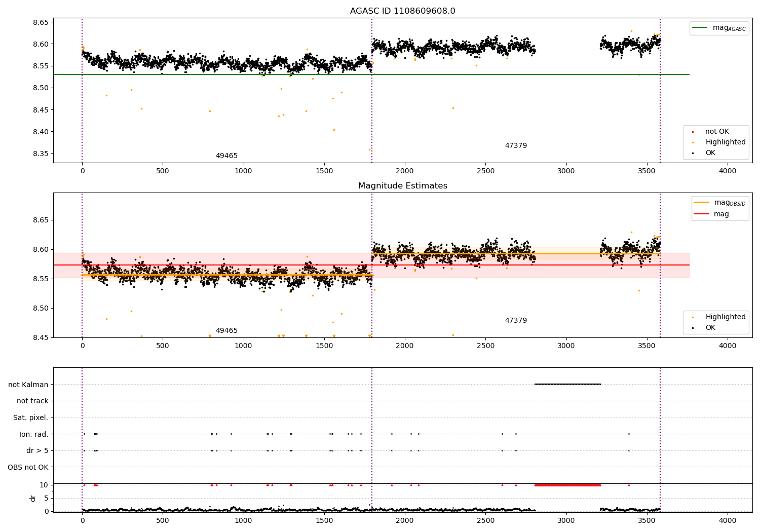Click the '5' y-tick label of the dr panel
This screenshot has width=760, height=532.
pyautogui.click(x=46, y=499)
